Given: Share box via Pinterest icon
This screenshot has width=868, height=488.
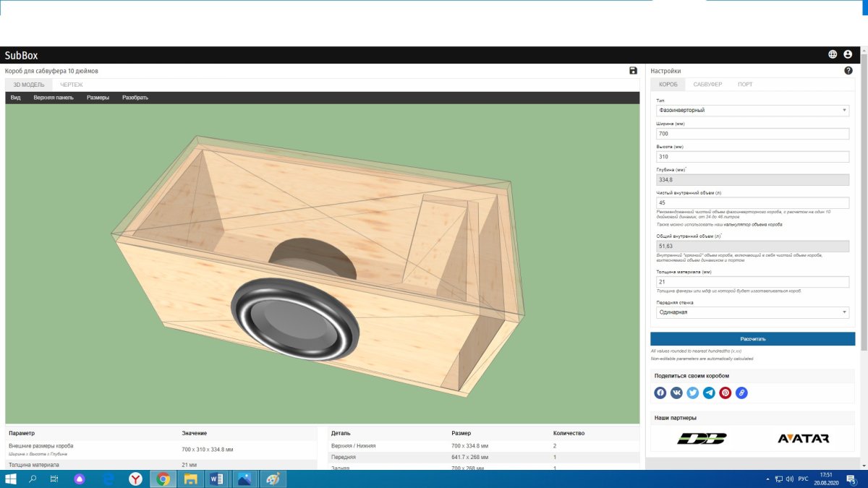Looking at the screenshot, I should point(725,393).
